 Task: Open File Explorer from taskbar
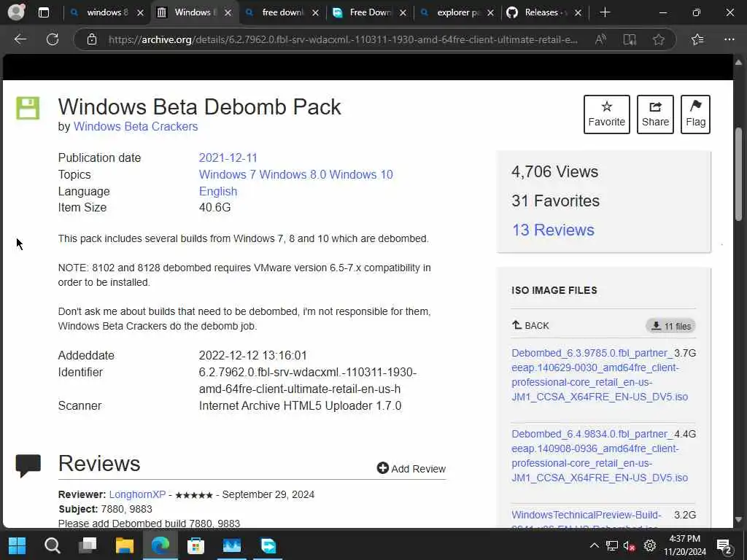tap(124, 545)
